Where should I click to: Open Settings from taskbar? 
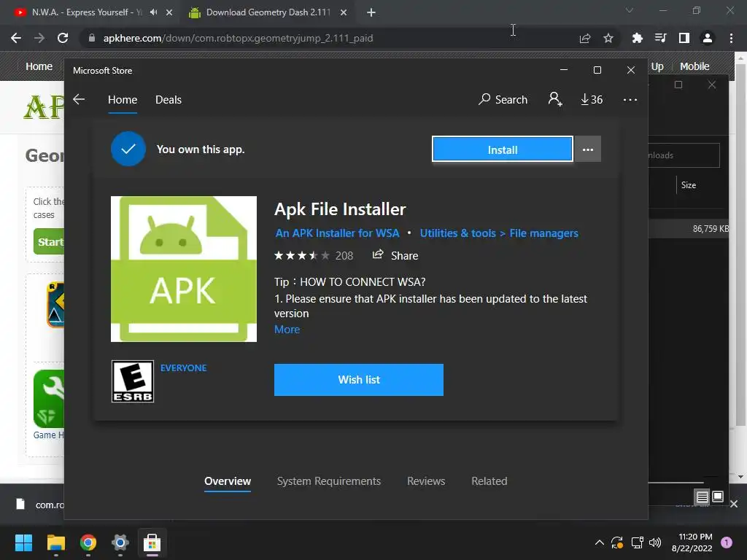(120, 542)
